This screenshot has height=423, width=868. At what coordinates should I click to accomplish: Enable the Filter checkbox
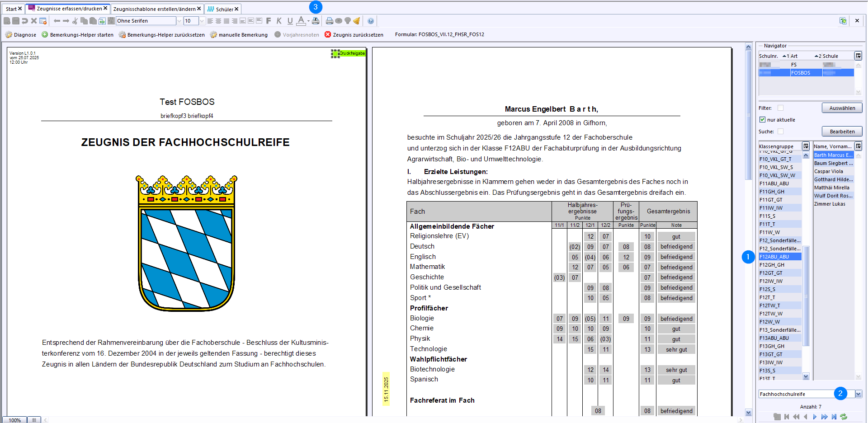(780, 108)
